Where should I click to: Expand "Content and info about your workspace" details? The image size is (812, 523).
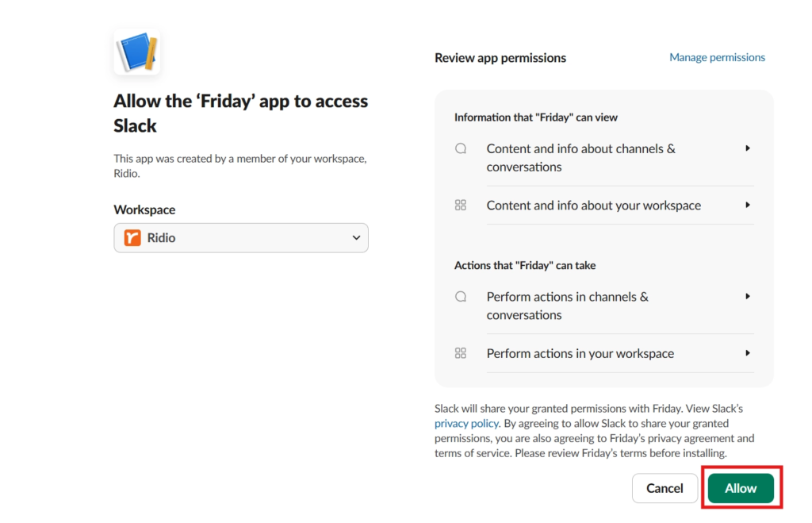click(x=746, y=205)
